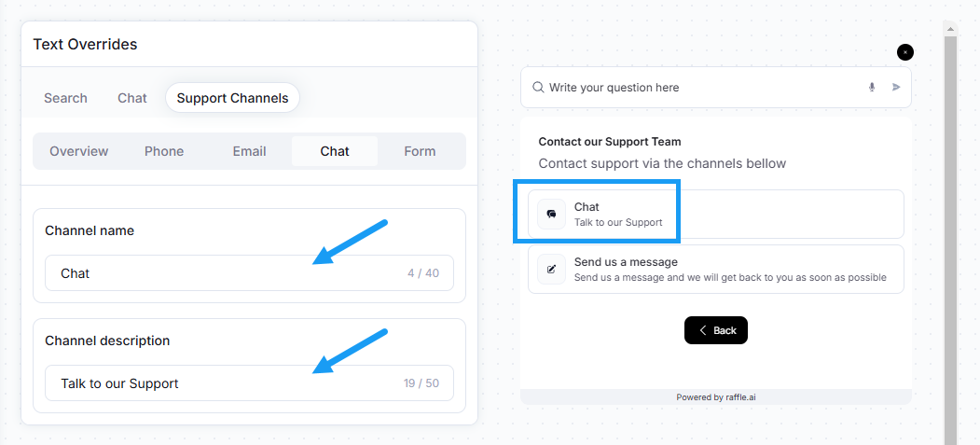Click the Powered by raffle.ai footer

[715, 396]
